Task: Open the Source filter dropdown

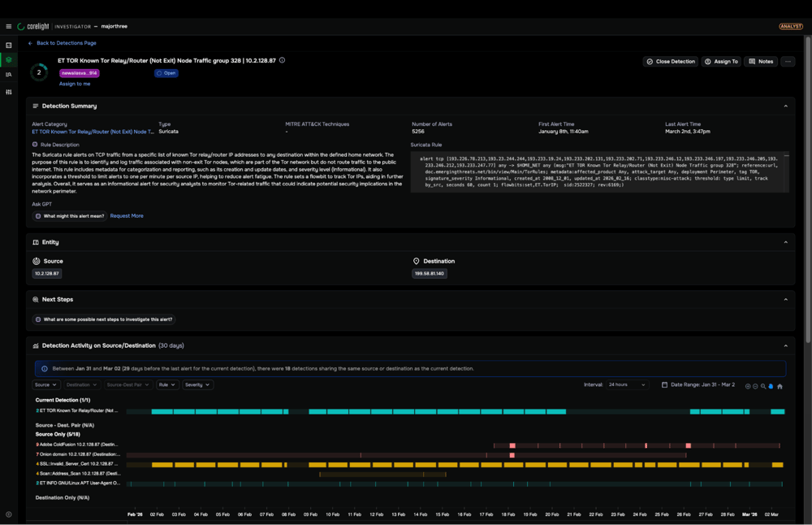Action: click(x=45, y=384)
